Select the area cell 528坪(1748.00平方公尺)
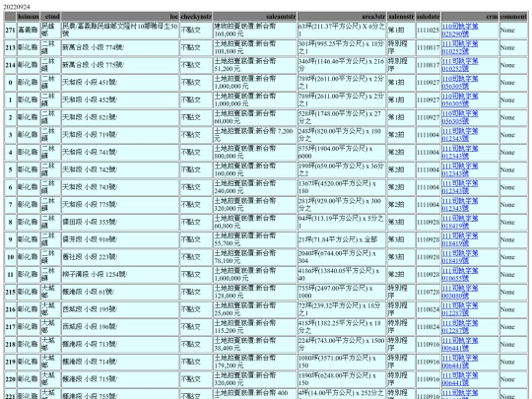532x399 pixels. click(342, 117)
